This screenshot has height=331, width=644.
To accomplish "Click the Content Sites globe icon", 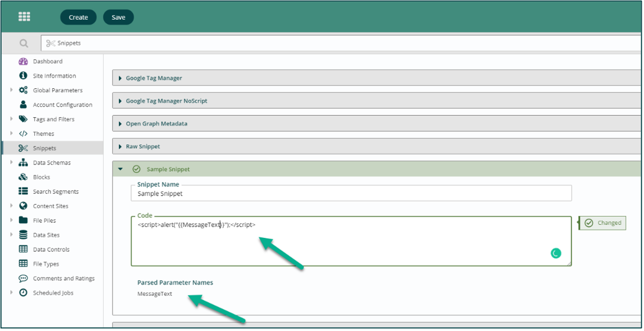I will point(23,206).
